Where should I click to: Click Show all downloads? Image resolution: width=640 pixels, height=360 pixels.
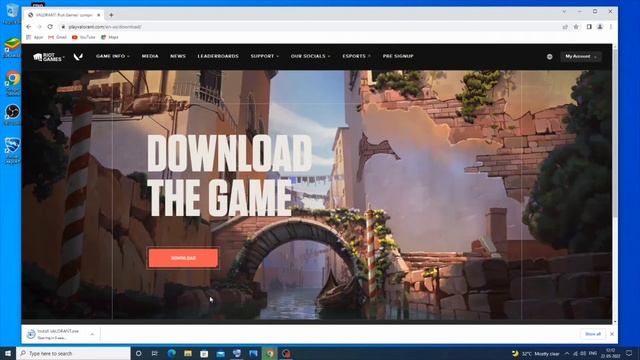point(593,334)
